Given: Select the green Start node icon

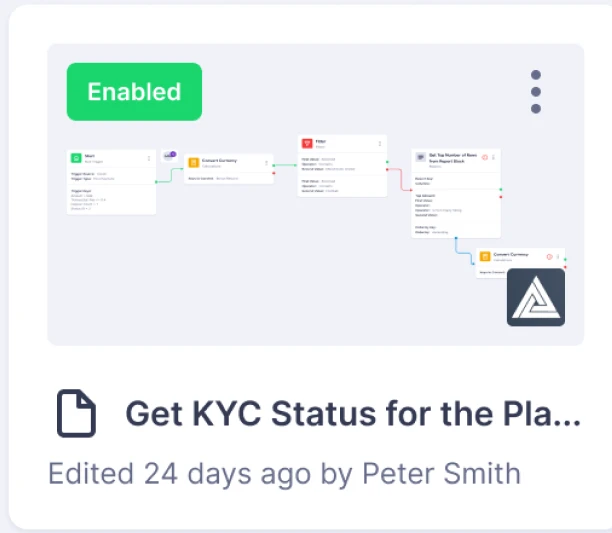Looking at the screenshot, I should (x=75, y=158).
